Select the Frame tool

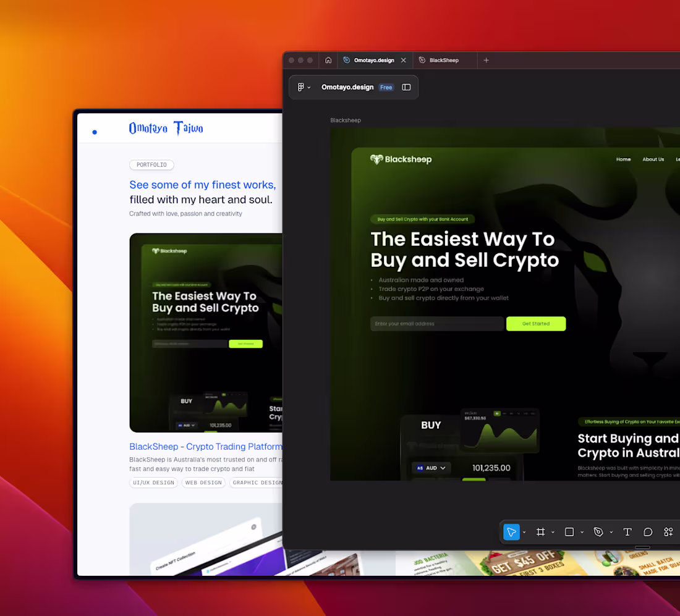pos(540,532)
